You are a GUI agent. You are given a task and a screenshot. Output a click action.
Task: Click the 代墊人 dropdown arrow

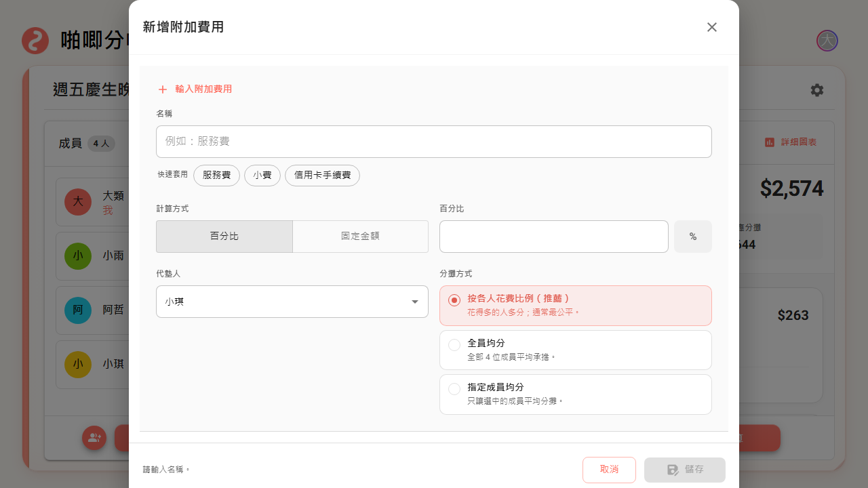click(415, 302)
